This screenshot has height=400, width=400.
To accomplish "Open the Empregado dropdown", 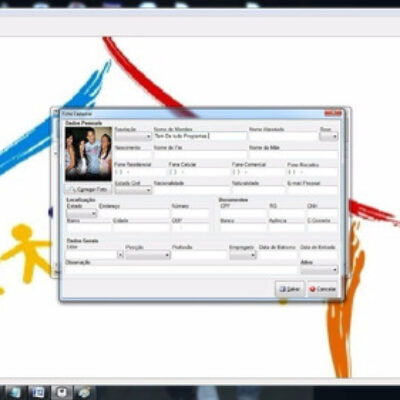I will (x=243, y=255).
